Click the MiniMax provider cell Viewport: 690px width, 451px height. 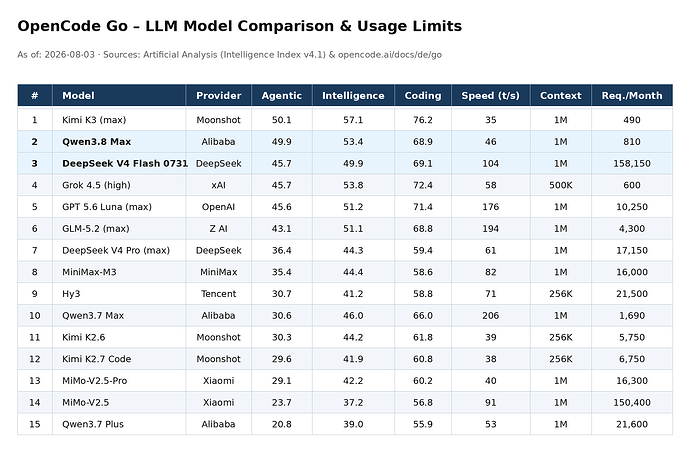[218, 272]
